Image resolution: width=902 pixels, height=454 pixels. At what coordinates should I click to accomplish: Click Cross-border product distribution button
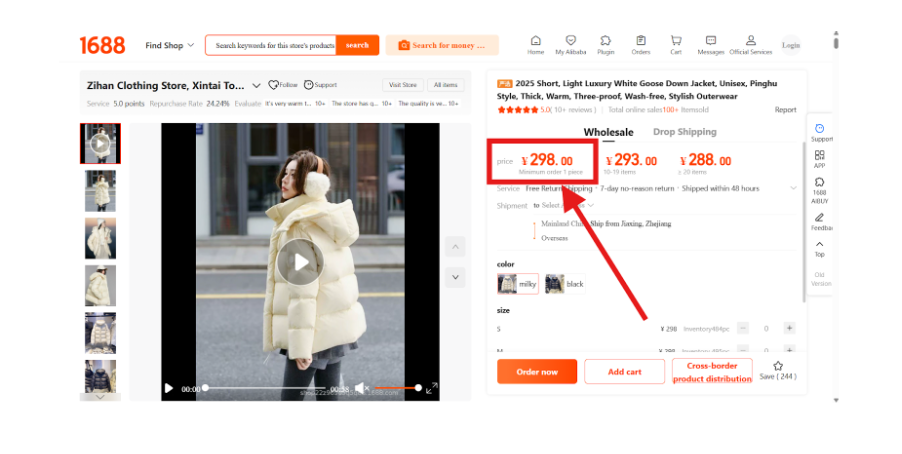pyautogui.click(x=712, y=372)
